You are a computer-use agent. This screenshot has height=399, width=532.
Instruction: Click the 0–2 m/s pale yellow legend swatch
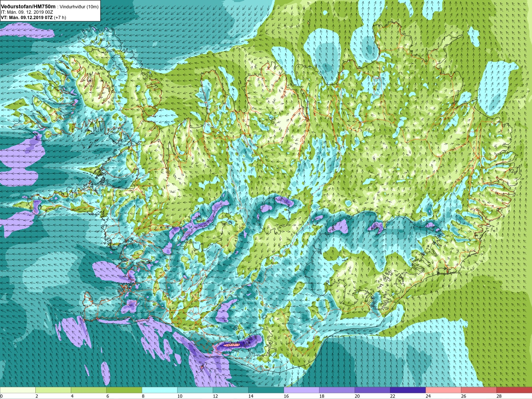18,390
